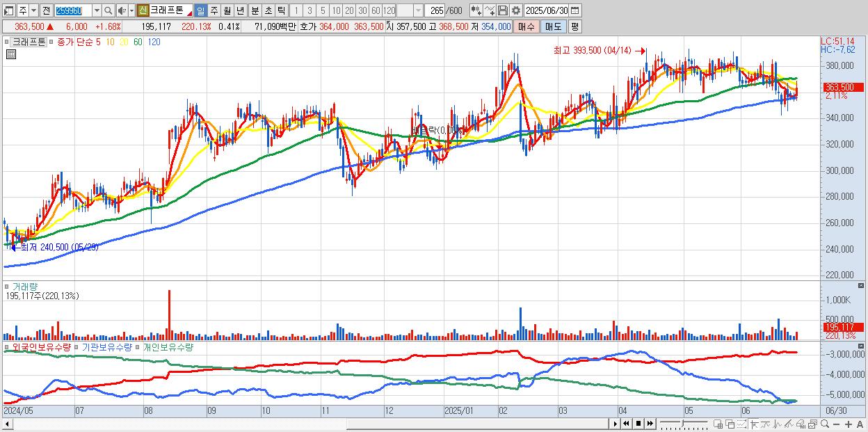
Task: Click the chart screenshot icon
Action: pyautogui.click(x=812, y=424)
